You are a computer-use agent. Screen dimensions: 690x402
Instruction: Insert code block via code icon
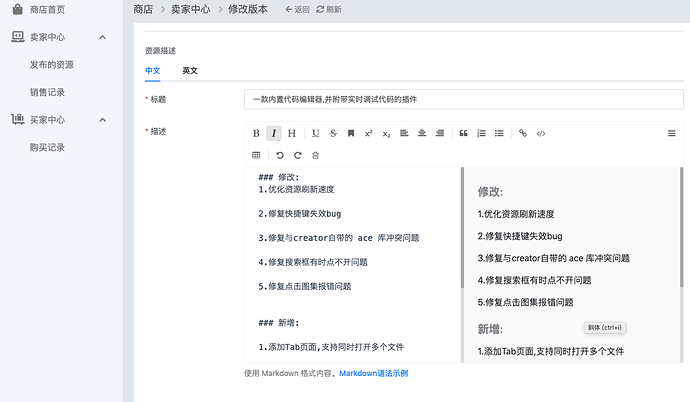(541, 133)
